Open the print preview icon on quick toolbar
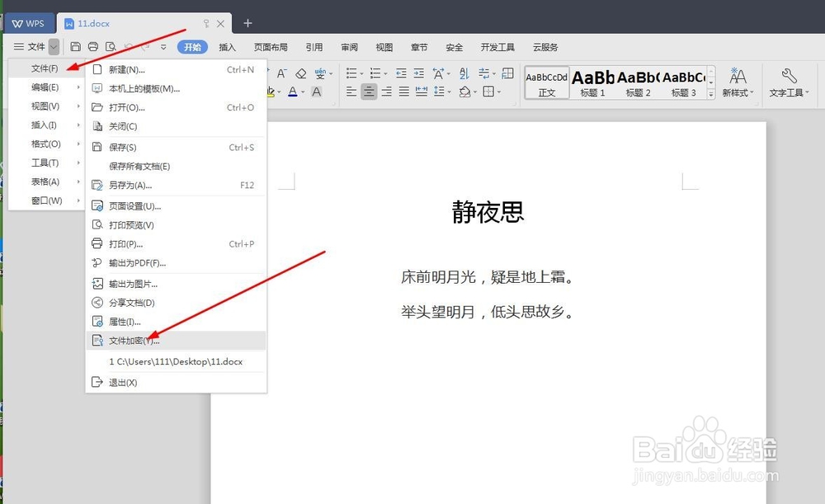This screenshot has width=825, height=504. pyautogui.click(x=112, y=47)
